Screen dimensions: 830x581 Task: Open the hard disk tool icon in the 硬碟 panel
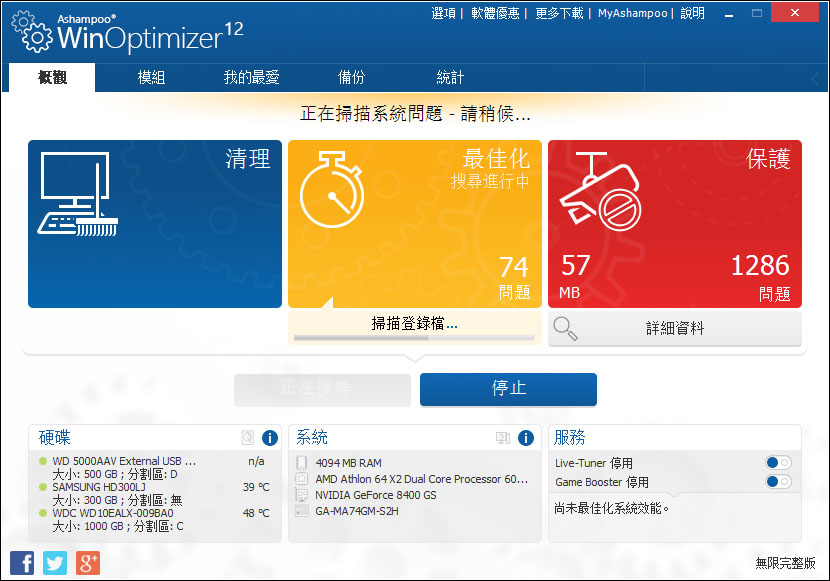point(247,437)
